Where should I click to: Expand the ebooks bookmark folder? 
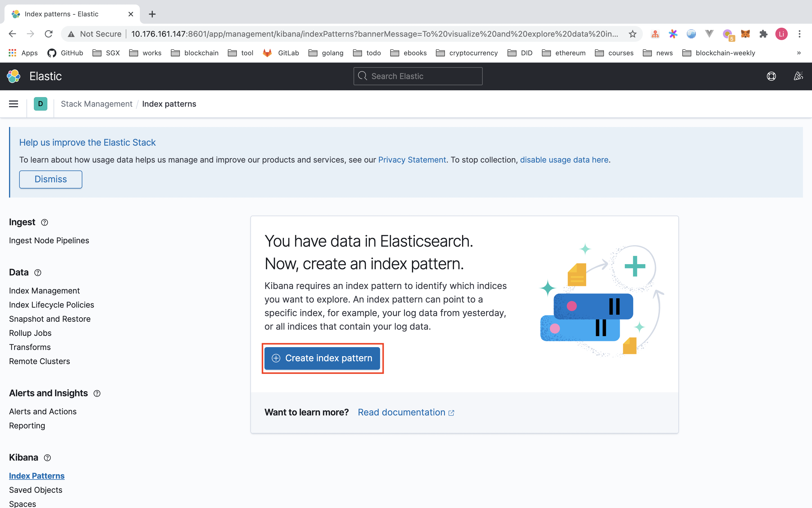[408, 53]
